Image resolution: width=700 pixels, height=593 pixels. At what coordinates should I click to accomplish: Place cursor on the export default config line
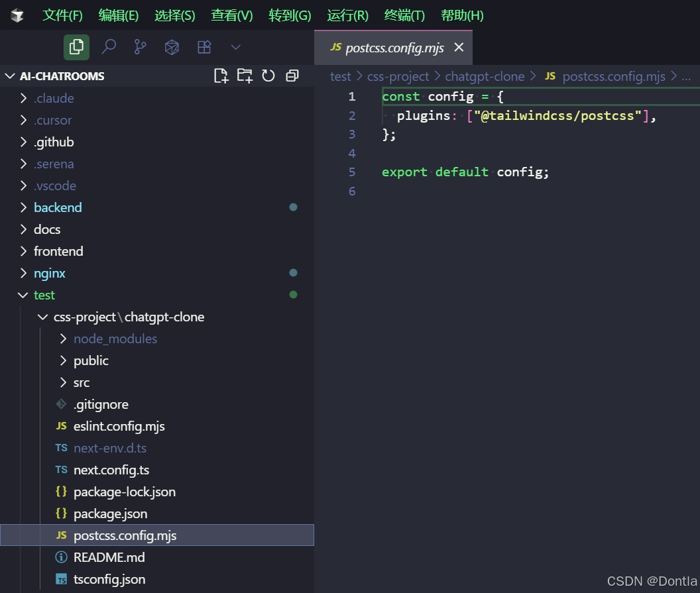tap(465, 172)
